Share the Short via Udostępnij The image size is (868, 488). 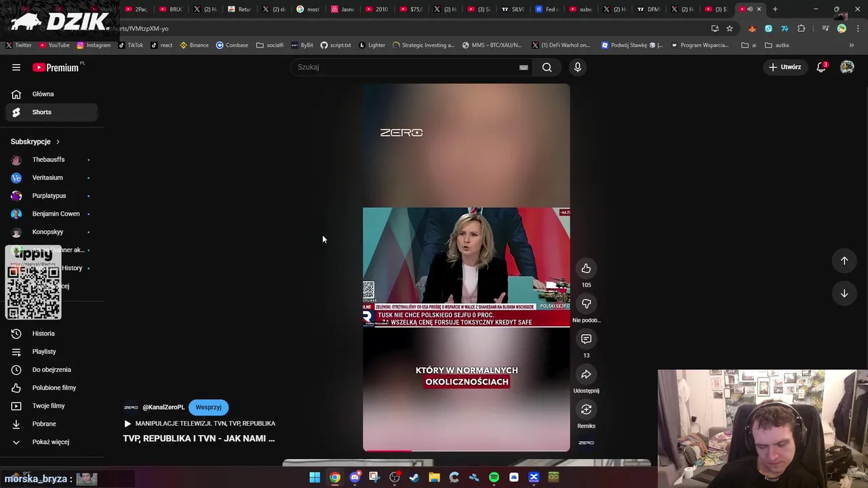pos(587,374)
